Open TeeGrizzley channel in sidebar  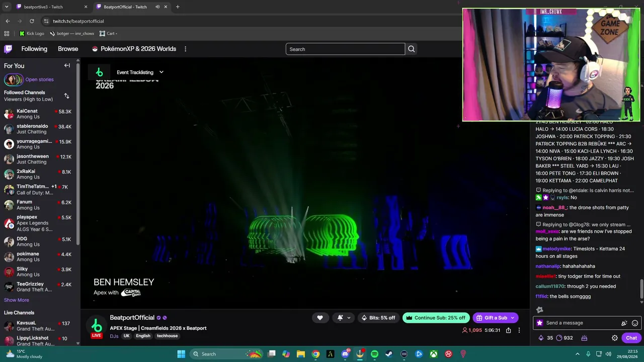pyautogui.click(x=38, y=287)
